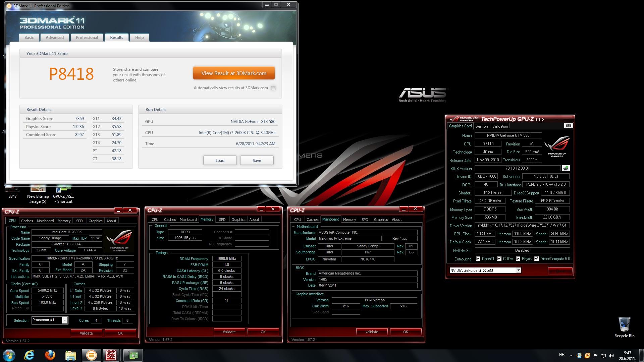Image resolution: width=644 pixels, height=362 pixels.
Task: Click the ROG CPU-Z taskbar icon
Action: (x=111, y=355)
